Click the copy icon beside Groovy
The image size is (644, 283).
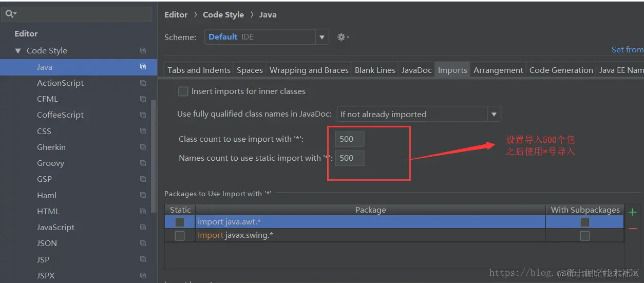tap(143, 163)
